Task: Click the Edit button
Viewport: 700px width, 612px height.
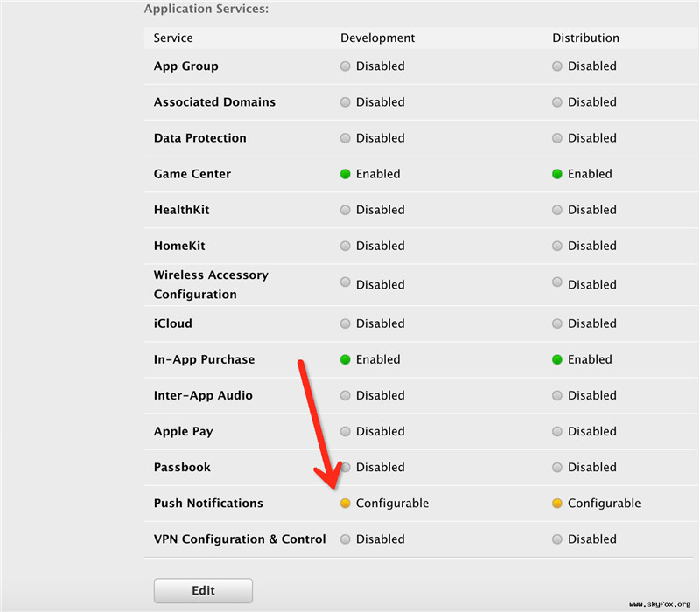Action: click(x=203, y=590)
